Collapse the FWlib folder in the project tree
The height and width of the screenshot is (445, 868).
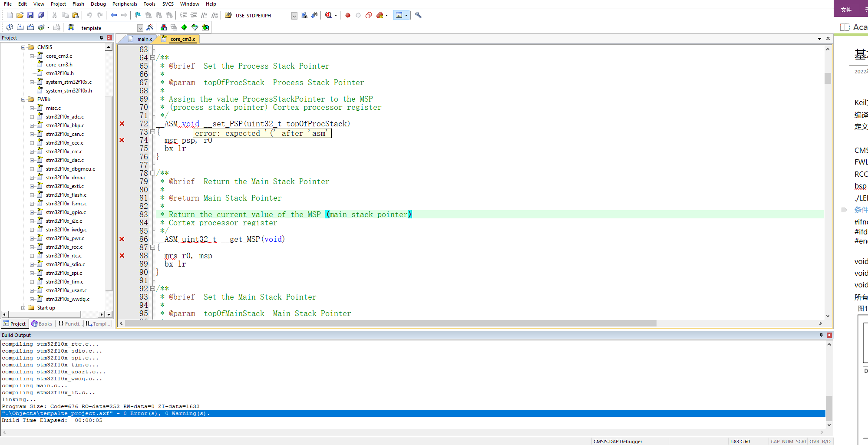[23, 99]
